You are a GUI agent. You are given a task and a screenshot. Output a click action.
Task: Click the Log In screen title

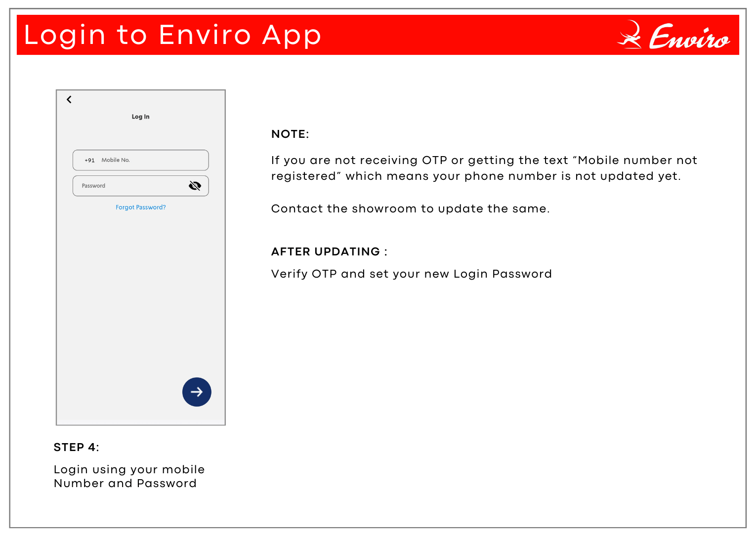coord(141,117)
